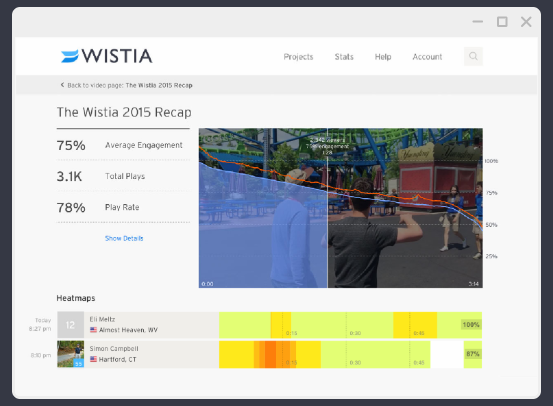
Task: Click the 75% Average Engagement stat
Action: tap(120, 145)
